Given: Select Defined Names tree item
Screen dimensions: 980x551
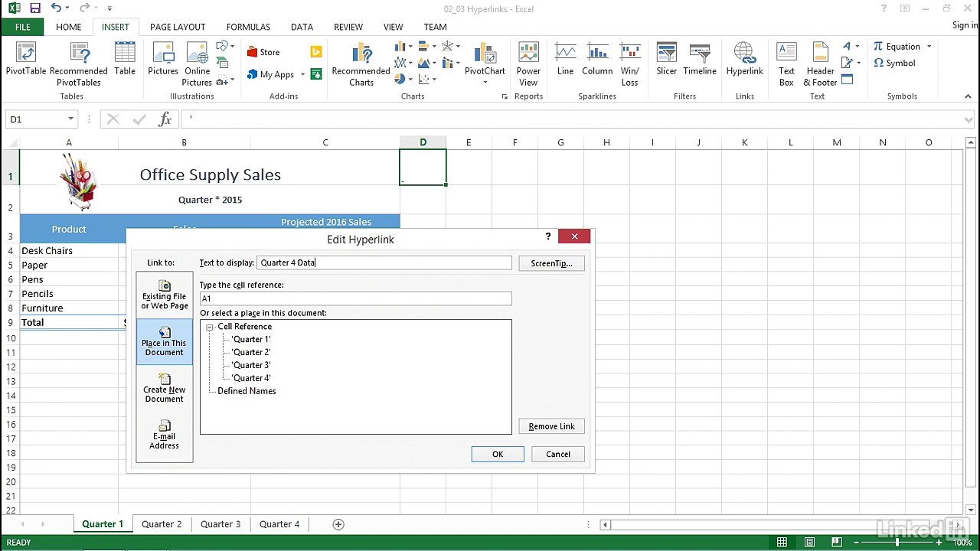Looking at the screenshot, I should coord(247,391).
